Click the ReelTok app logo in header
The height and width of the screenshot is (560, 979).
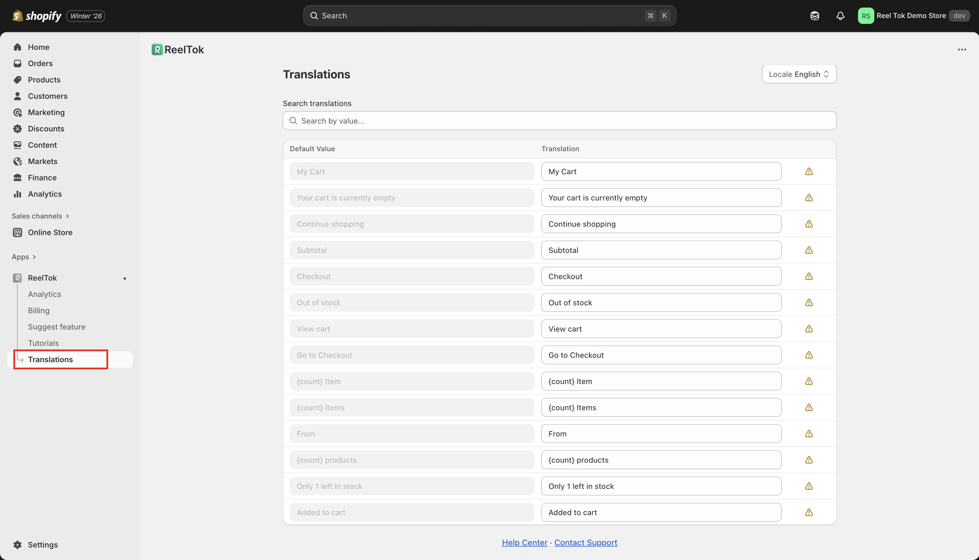pyautogui.click(x=157, y=50)
